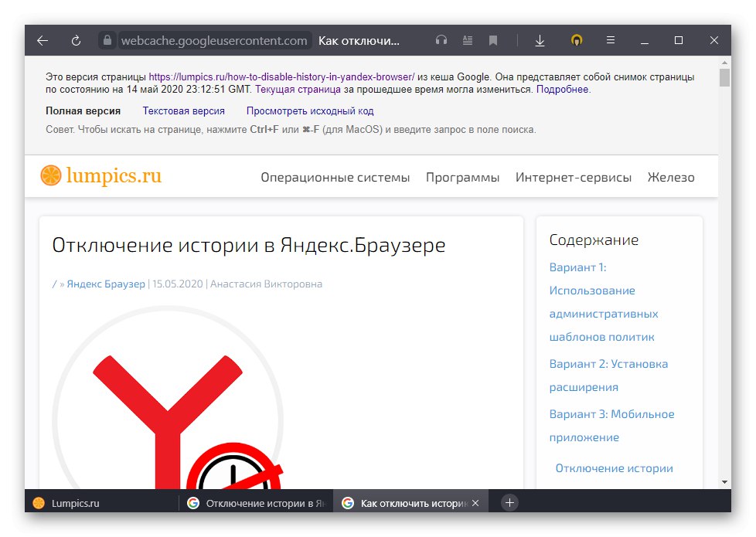Open 'Текстовая версия' link
The height and width of the screenshot is (537, 756).
184,110
